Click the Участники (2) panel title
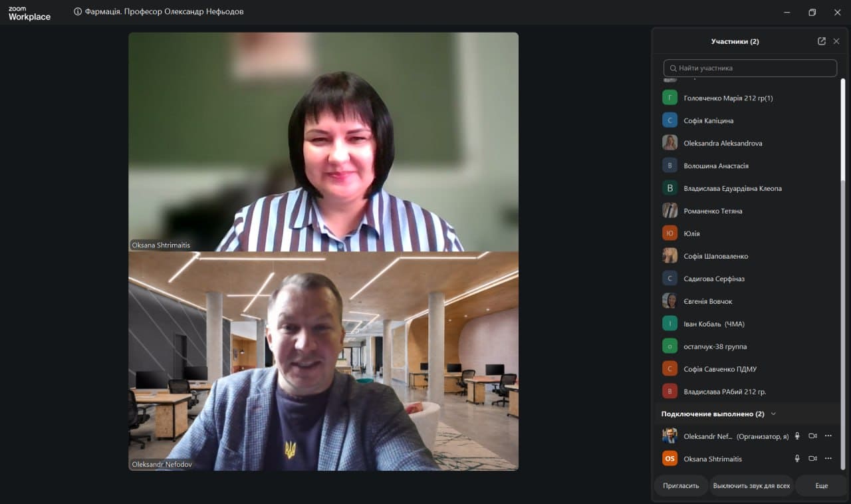Viewport: 851px width, 504px height. point(735,41)
